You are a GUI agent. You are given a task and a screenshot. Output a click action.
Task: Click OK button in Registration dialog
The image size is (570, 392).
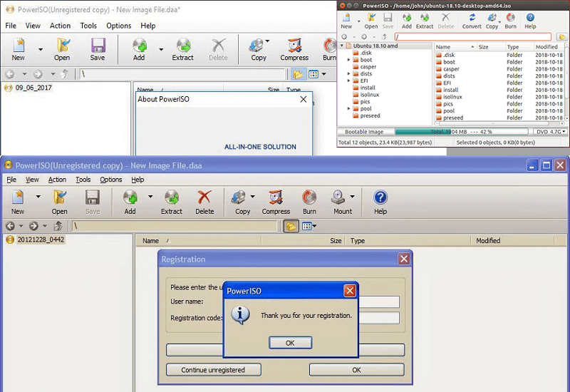[x=356, y=370]
